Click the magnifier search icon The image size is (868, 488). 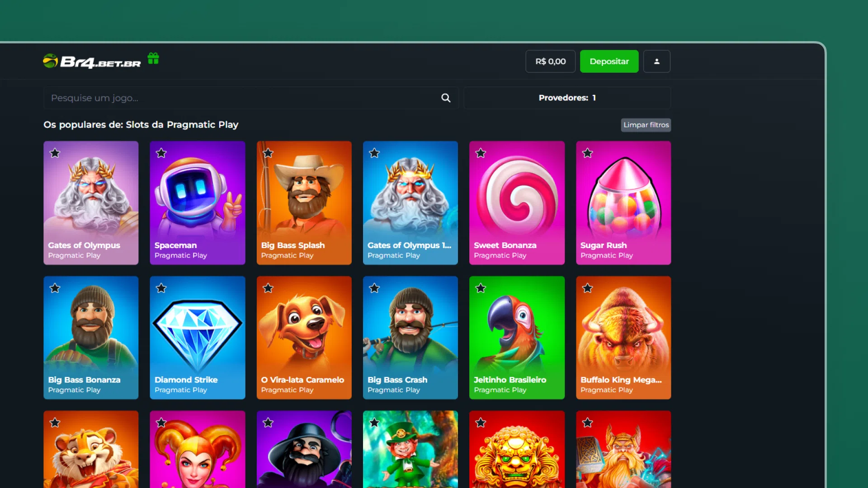pyautogui.click(x=446, y=98)
